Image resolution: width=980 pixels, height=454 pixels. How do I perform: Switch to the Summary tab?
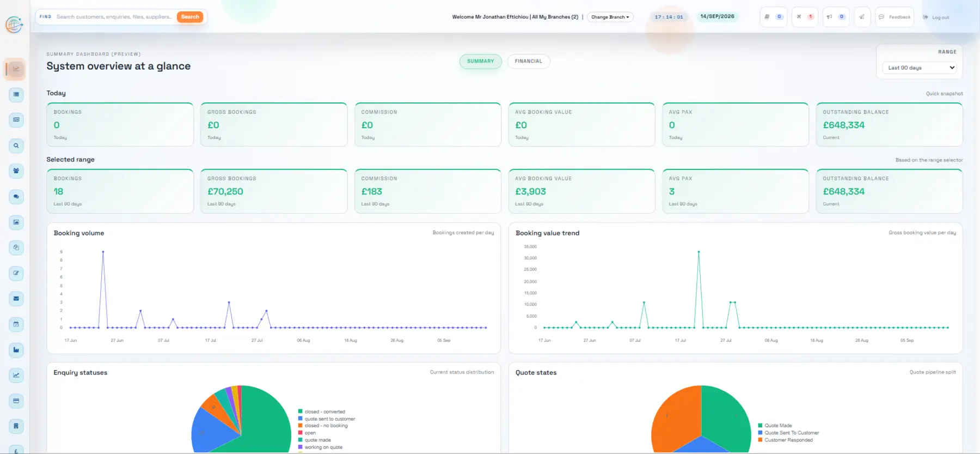[x=480, y=61]
